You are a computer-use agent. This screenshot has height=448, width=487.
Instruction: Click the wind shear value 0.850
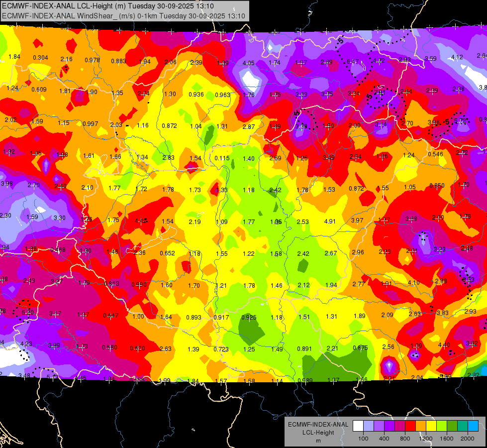click(x=437, y=186)
